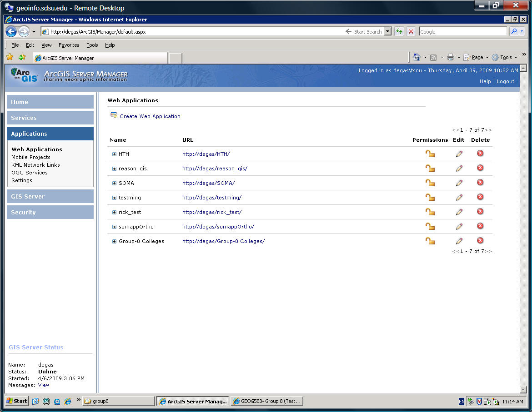The height and width of the screenshot is (412, 532).
Task: Open the address bar dropdown arrow
Action: coord(388,31)
